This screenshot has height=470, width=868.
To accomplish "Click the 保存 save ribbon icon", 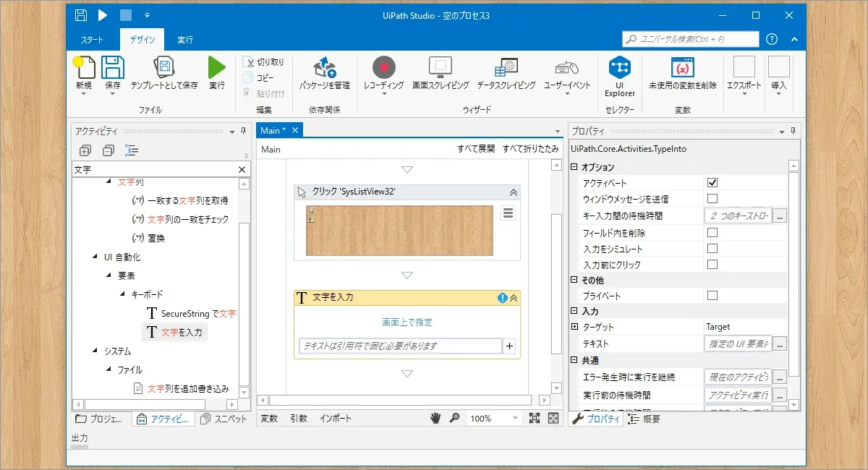I will pyautogui.click(x=113, y=67).
